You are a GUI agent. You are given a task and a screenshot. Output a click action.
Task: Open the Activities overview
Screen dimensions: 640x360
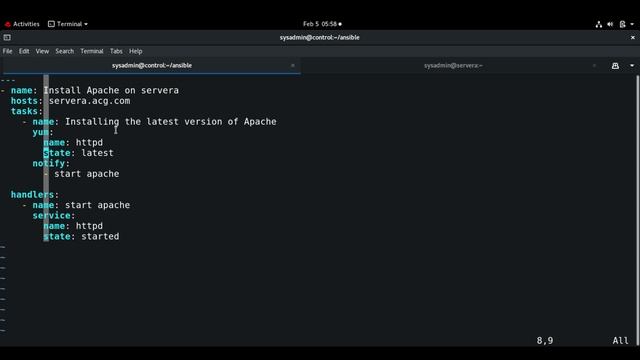[22, 24]
